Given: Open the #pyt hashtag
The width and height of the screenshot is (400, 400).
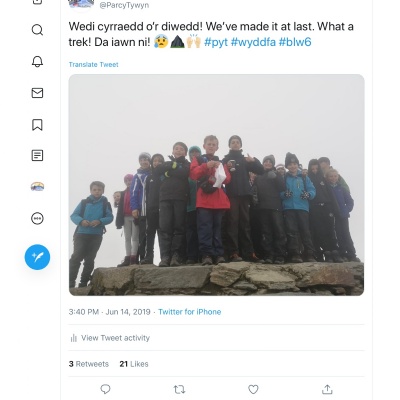Looking at the screenshot, I should [216, 42].
